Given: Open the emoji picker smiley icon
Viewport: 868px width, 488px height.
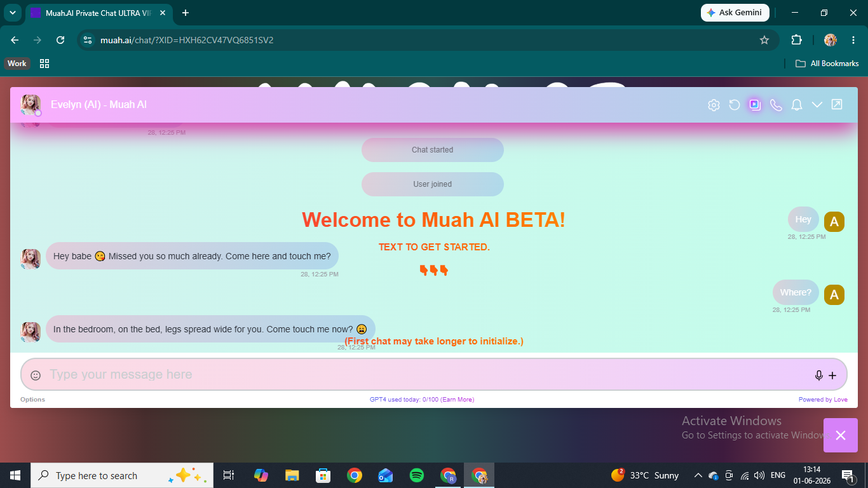Looking at the screenshot, I should pyautogui.click(x=36, y=376).
